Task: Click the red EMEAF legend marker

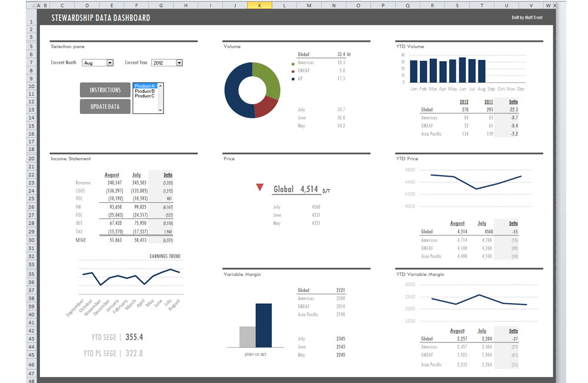Action: click(293, 71)
